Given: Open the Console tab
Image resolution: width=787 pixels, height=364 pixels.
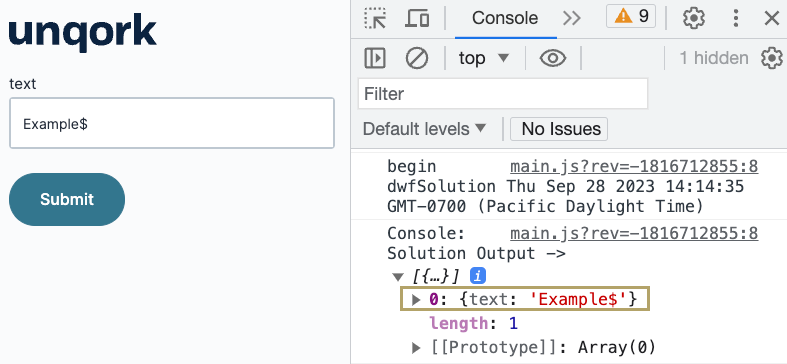Looking at the screenshot, I should pos(505,18).
